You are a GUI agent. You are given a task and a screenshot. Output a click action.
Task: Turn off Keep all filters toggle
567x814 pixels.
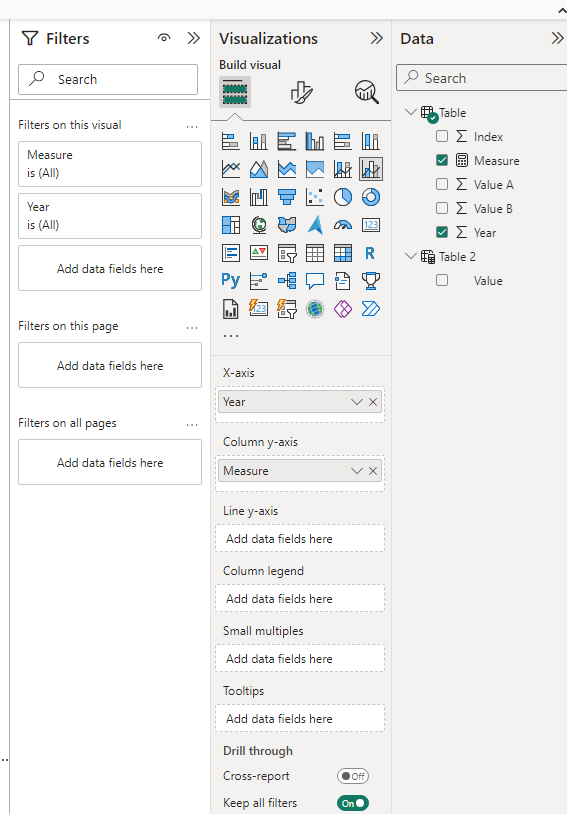click(353, 803)
